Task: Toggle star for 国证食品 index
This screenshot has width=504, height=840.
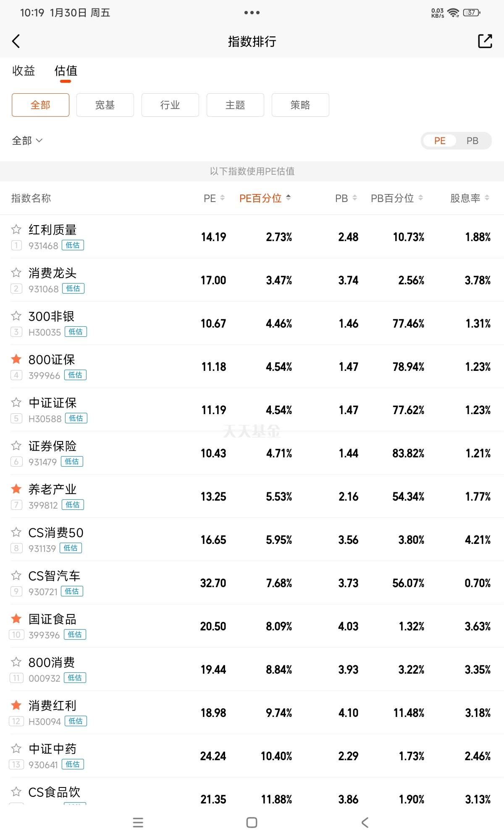Action: (16, 619)
